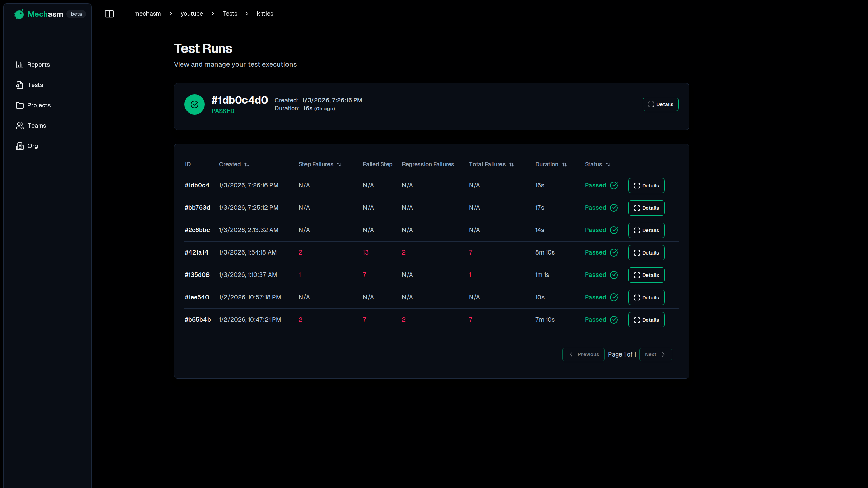Viewport: 868px width, 488px height.
Task: Toggle sorting on Step Failures
Action: click(x=340, y=164)
